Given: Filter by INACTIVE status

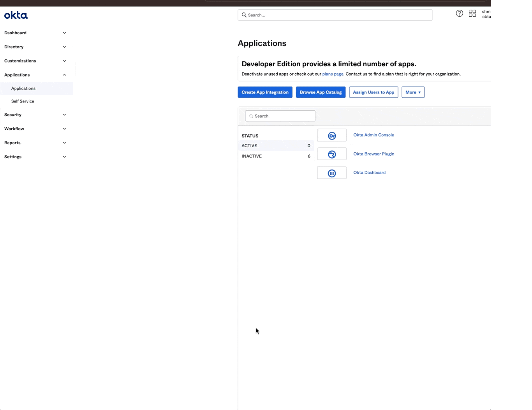Looking at the screenshot, I should (276, 156).
